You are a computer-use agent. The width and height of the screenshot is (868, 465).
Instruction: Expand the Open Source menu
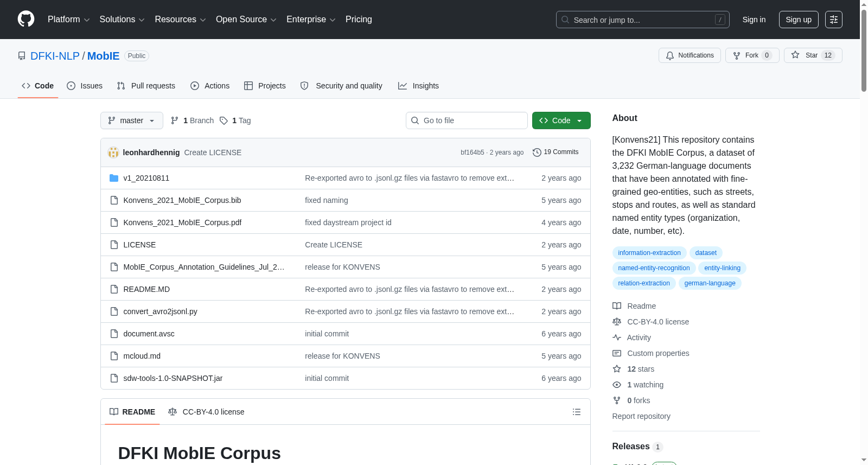coord(246,20)
